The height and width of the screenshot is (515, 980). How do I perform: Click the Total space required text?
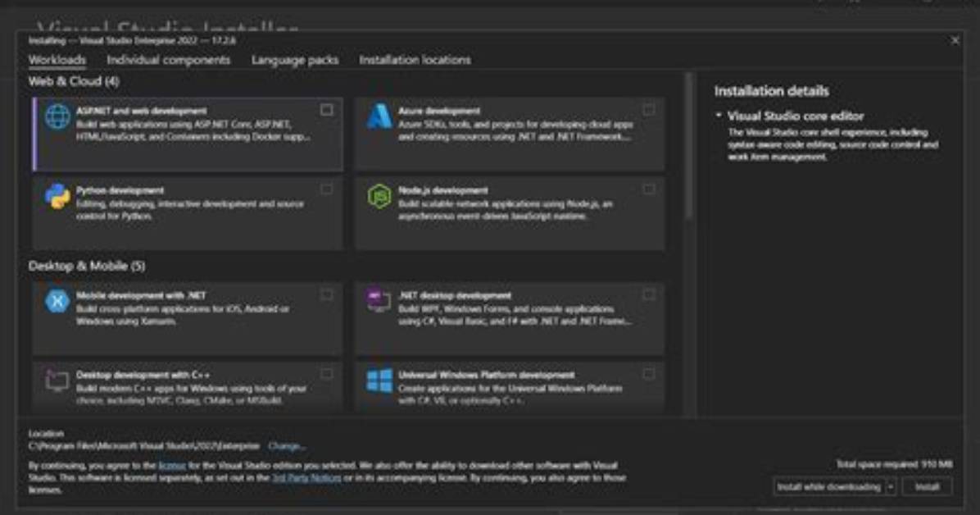(895, 464)
